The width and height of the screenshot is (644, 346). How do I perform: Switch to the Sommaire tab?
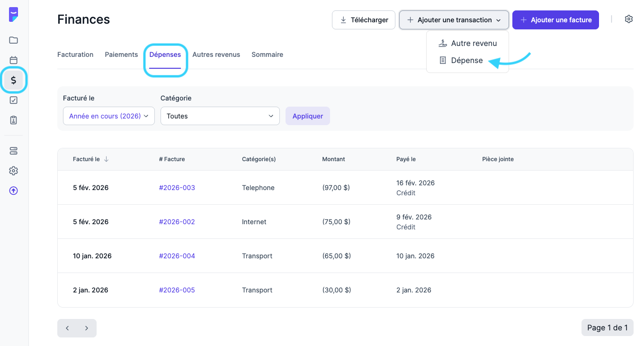267,55
